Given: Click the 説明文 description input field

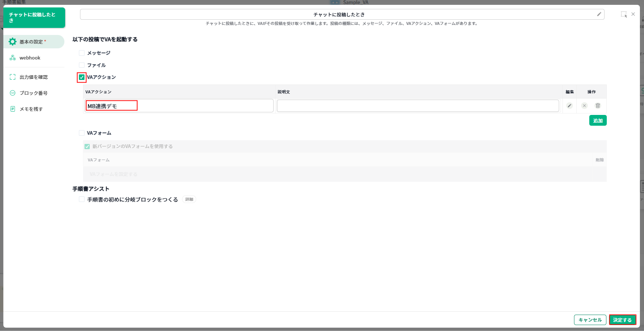Looking at the screenshot, I should coord(418,106).
